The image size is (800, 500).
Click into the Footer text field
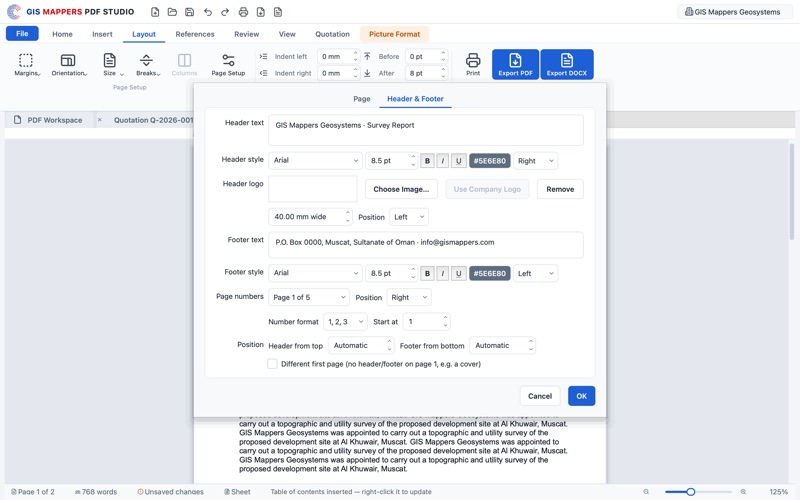[426, 245]
